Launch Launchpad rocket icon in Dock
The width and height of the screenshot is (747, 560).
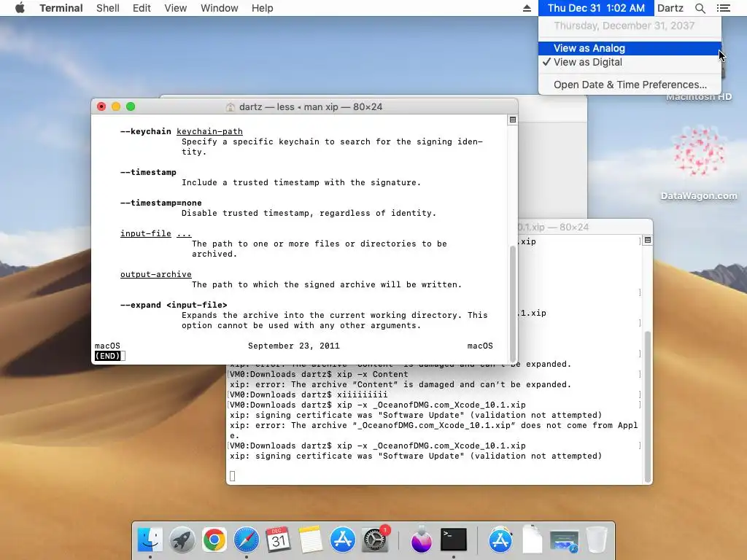[x=182, y=540]
